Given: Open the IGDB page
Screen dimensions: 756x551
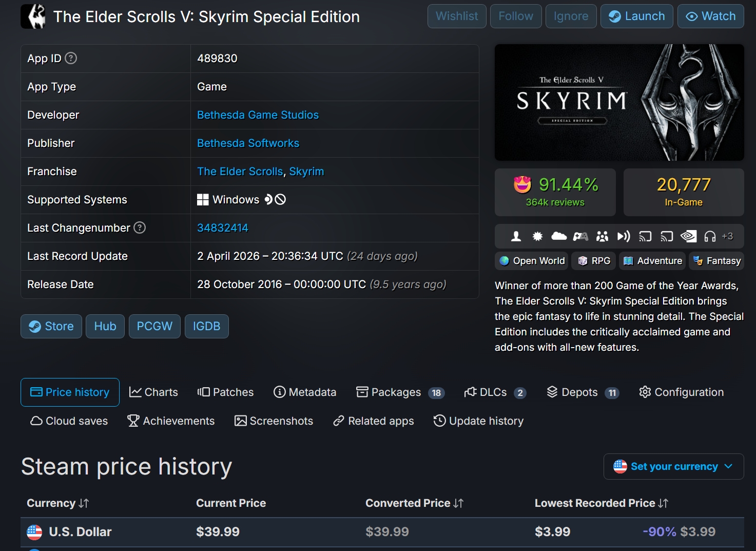Looking at the screenshot, I should 206,327.
